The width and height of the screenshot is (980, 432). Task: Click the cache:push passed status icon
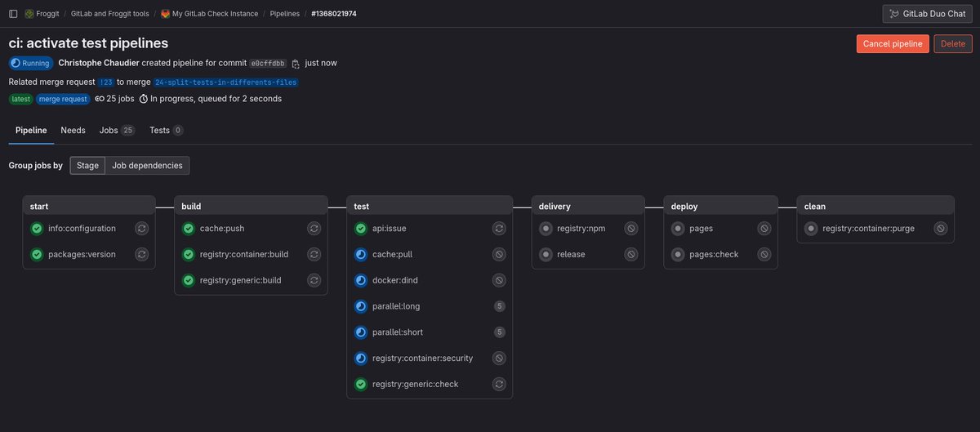(189, 229)
